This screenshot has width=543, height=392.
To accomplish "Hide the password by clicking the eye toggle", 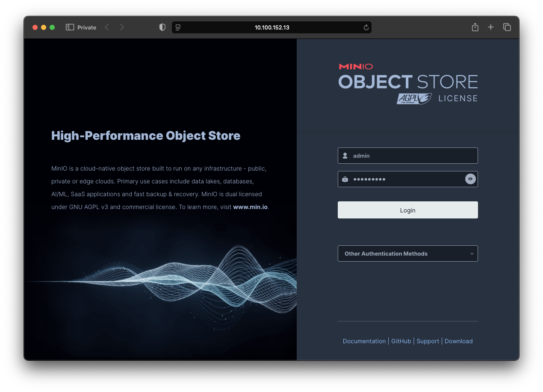I will click(x=470, y=179).
